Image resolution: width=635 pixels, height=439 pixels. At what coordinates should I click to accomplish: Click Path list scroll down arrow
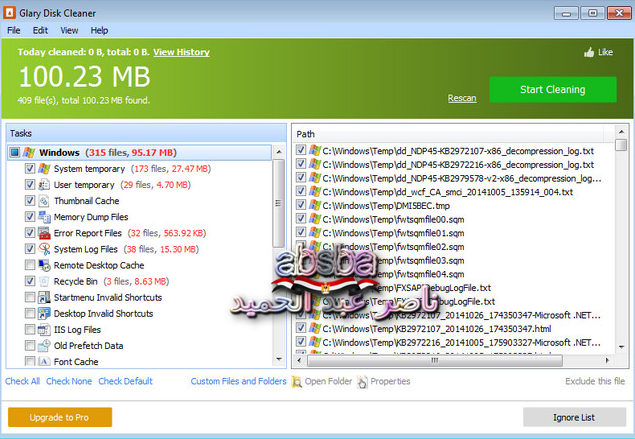[621, 347]
